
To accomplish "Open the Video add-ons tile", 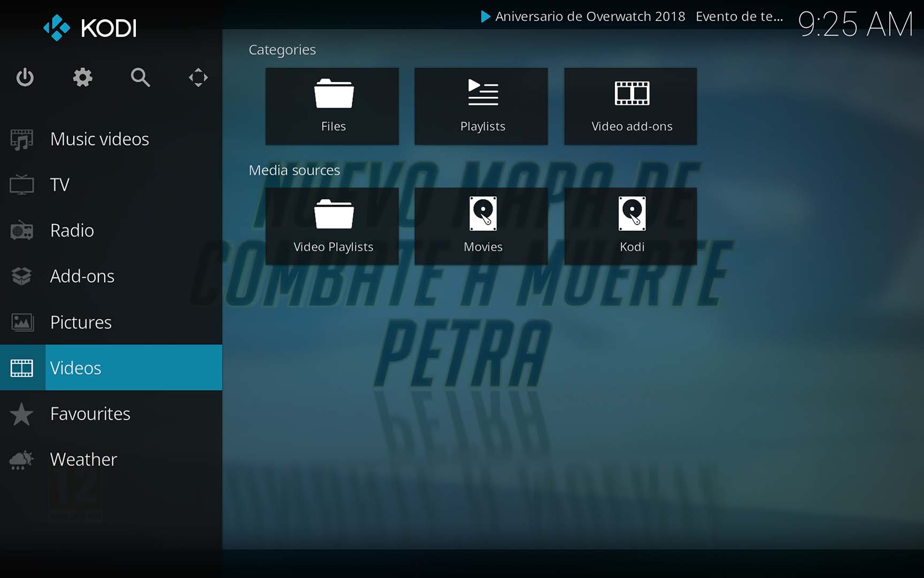I will tap(630, 105).
